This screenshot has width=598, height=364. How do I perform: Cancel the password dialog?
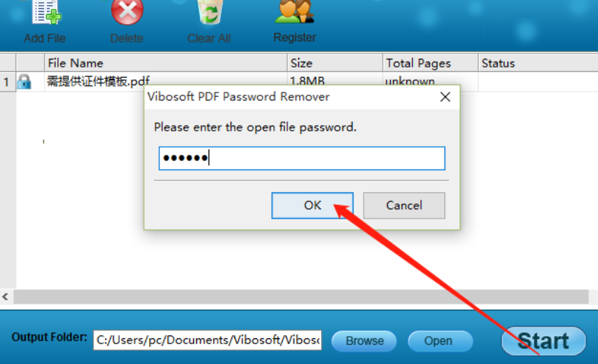click(x=404, y=205)
